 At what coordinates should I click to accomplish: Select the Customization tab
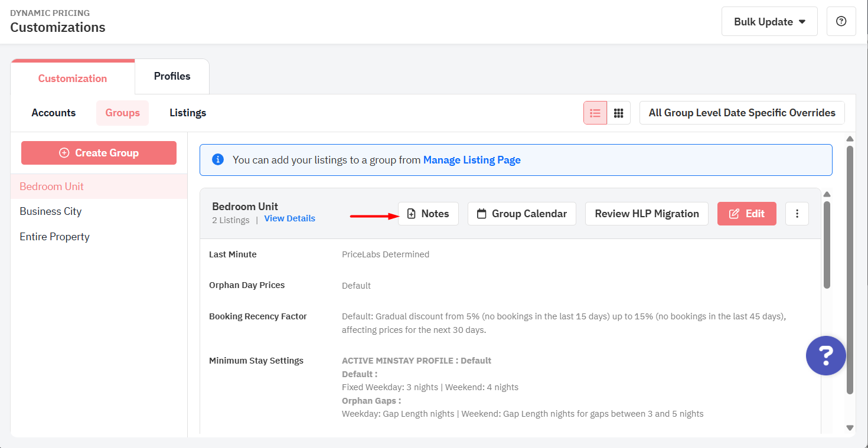tap(73, 79)
